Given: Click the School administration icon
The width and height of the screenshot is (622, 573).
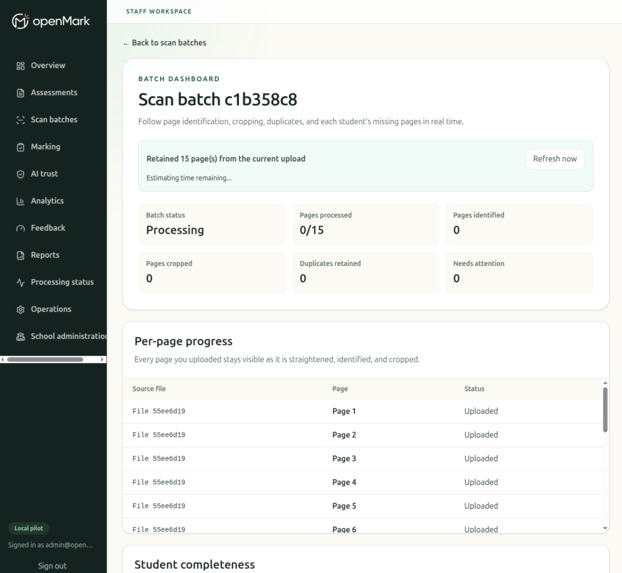Looking at the screenshot, I should [20, 336].
